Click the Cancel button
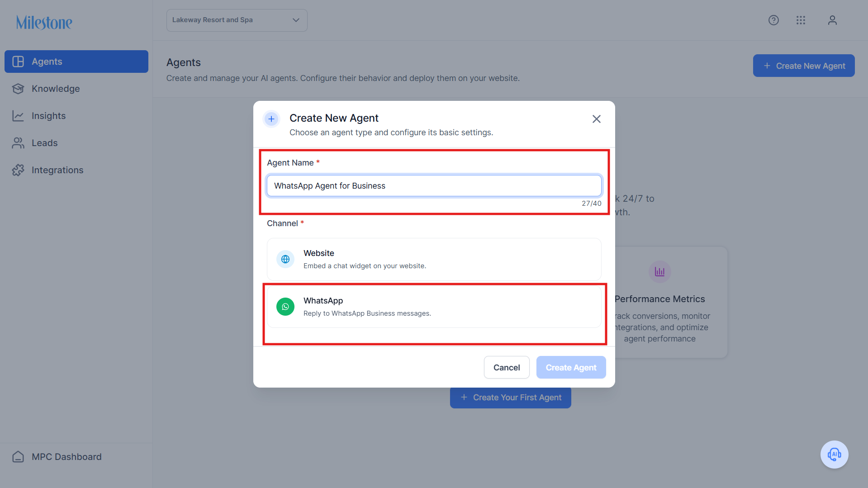 click(507, 367)
